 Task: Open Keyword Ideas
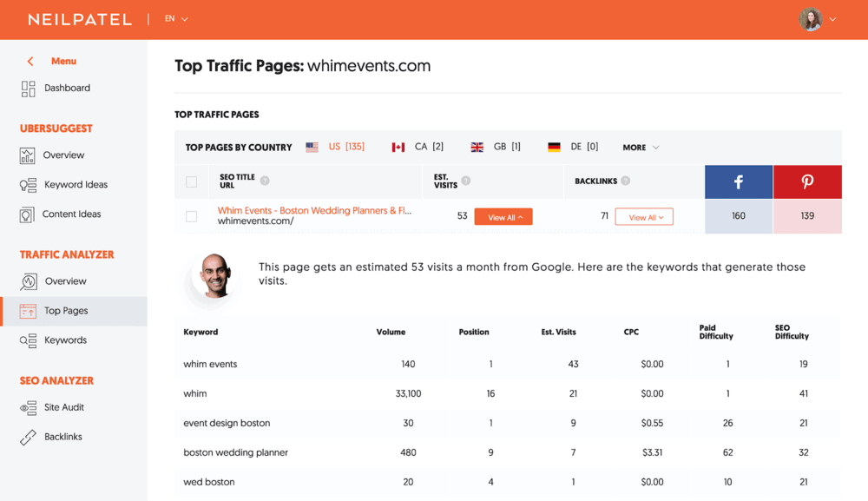point(76,184)
